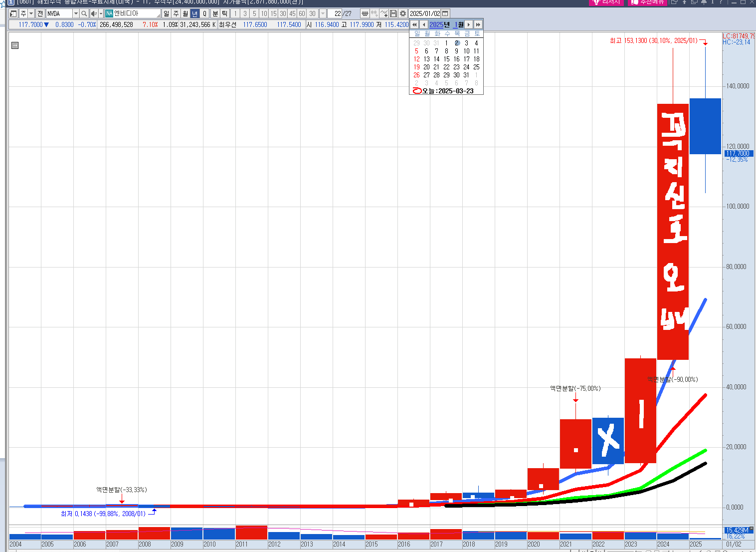756x552 pixels.
Task: Click the candle count field showing 22
Action: click(335, 13)
